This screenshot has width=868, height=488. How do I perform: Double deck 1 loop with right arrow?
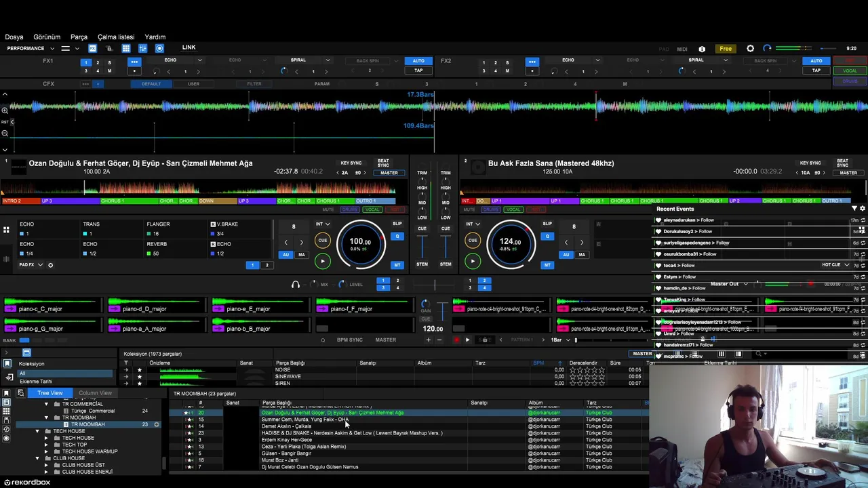pyautogui.click(x=302, y=242)
